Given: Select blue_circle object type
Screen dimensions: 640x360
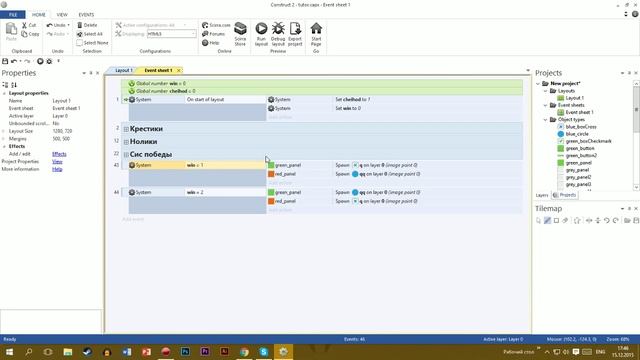Looking at the screenshot, I should pyautogui.click(x=577, y=134).
